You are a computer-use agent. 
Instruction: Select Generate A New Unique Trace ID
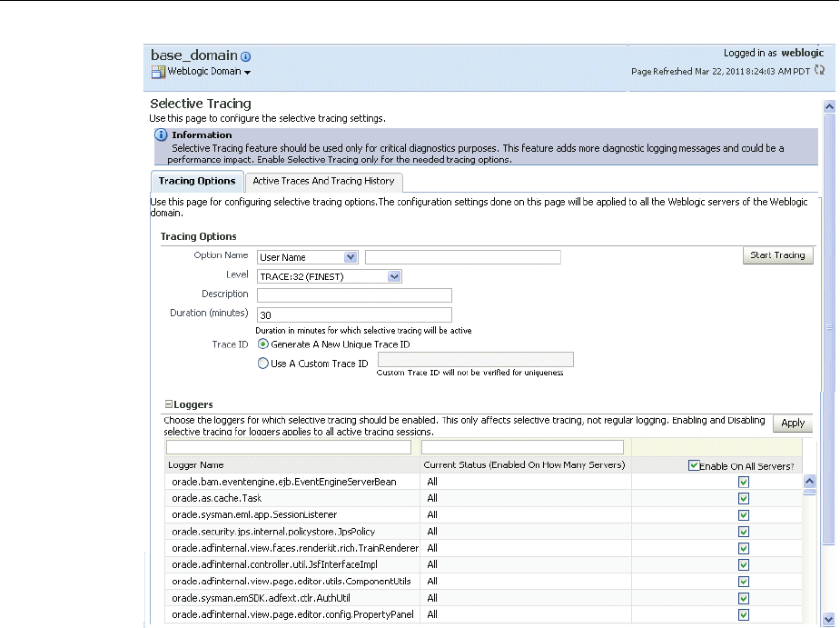pos(263,344)
